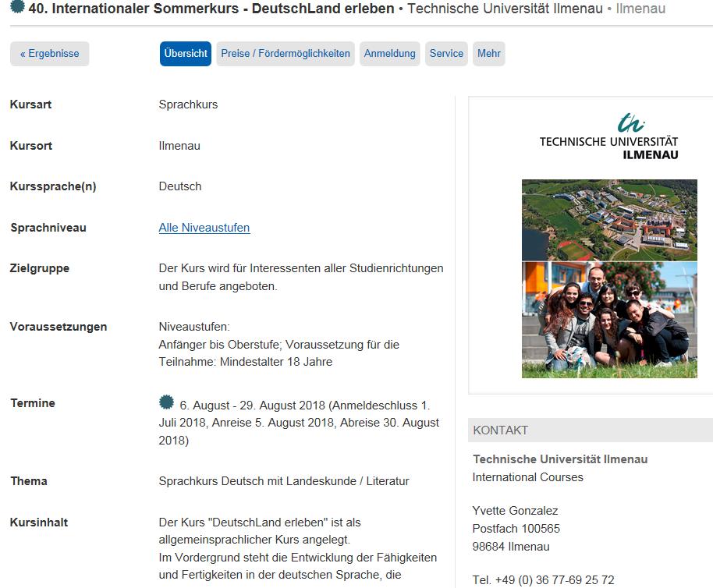The image size is (713, 588).
Task: Click the Thema label
Action: [29, 480]
